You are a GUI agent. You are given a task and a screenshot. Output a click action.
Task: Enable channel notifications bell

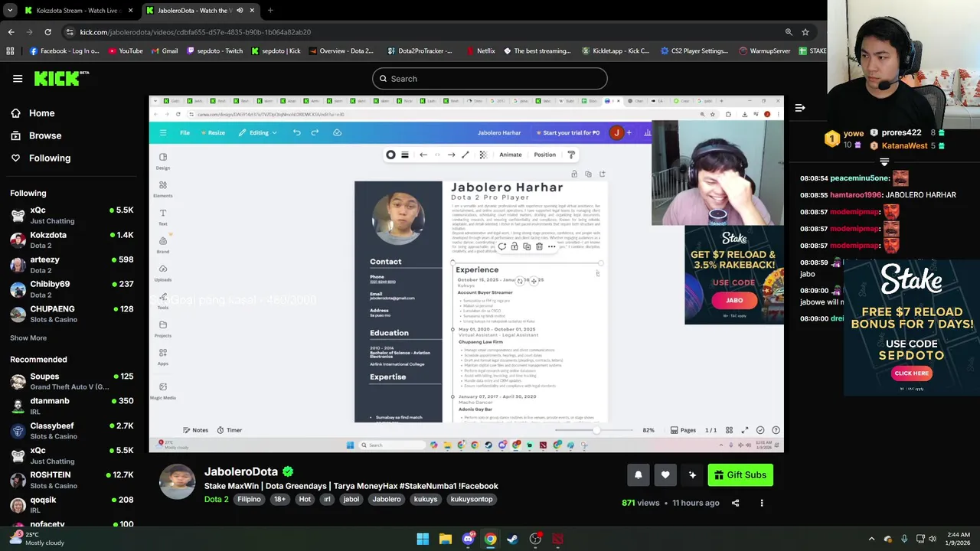click(638, 475)
